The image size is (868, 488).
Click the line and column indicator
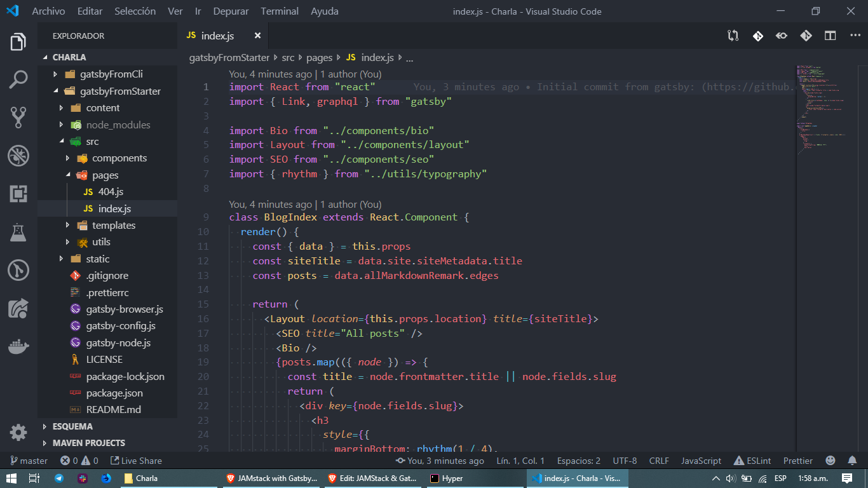[x=520, y=461]
